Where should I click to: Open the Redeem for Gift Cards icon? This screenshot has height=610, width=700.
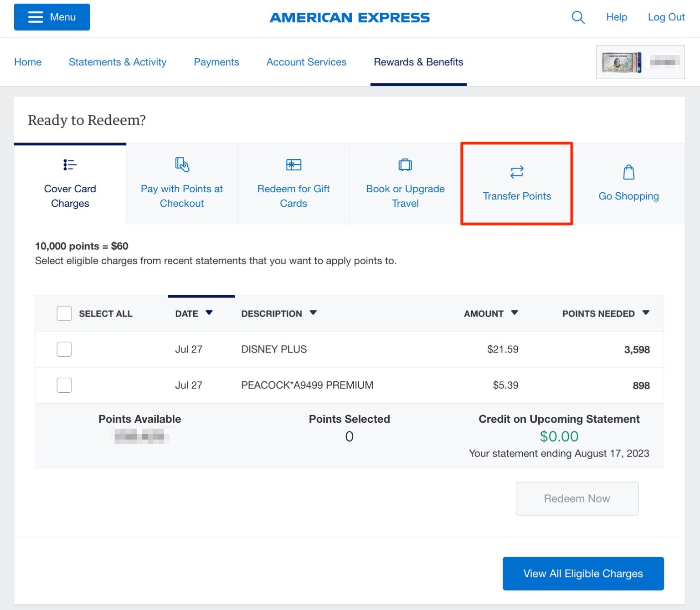293,164
